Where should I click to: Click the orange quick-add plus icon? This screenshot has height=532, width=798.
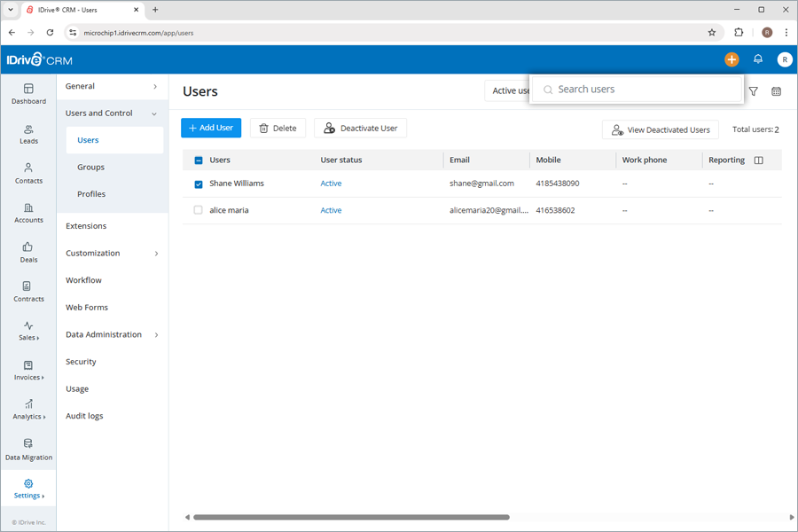731,59
